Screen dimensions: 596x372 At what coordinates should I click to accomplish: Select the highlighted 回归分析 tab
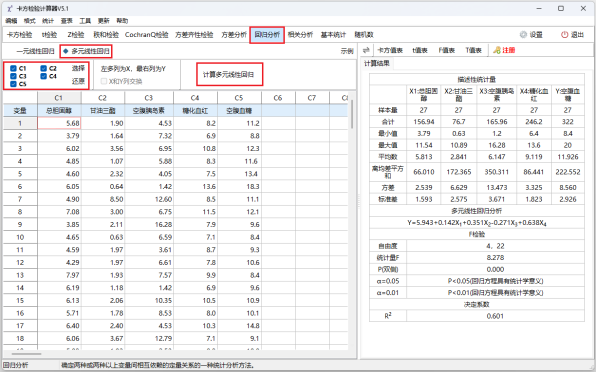[x=267, y=35]
